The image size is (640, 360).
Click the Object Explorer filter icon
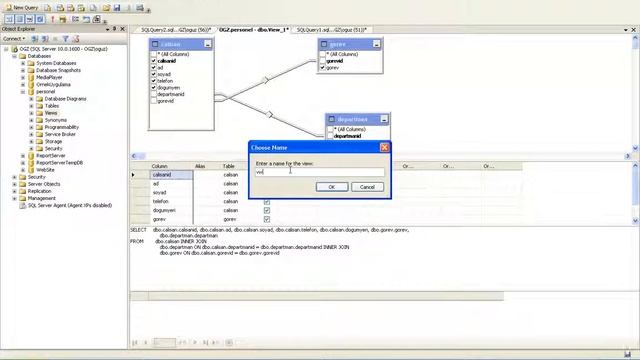[65, 38]
